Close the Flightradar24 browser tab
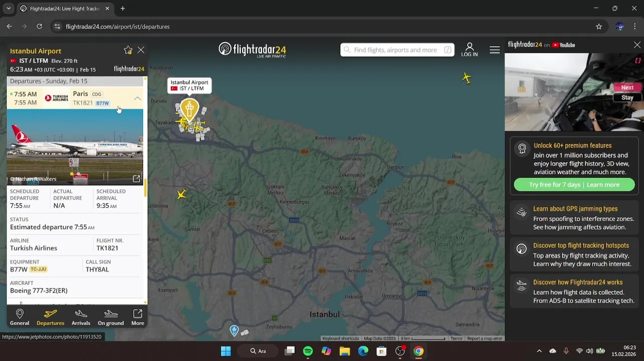Screen dimensions: 644x361 (107, 9)
